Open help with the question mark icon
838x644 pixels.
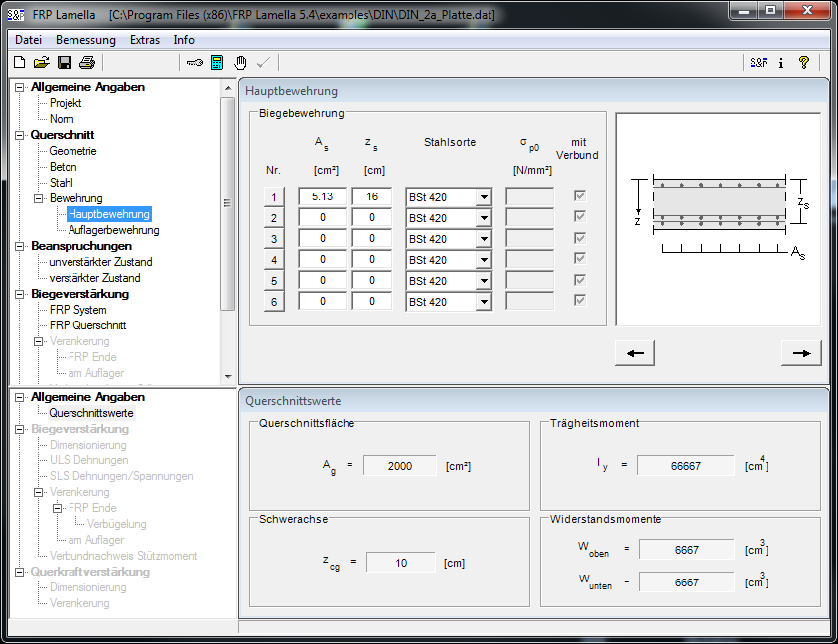[x=804, y=63]
